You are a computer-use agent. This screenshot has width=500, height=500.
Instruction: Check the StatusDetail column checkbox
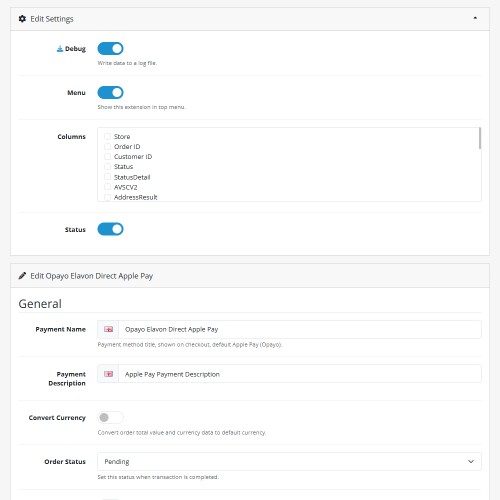[x=107, y=177]
